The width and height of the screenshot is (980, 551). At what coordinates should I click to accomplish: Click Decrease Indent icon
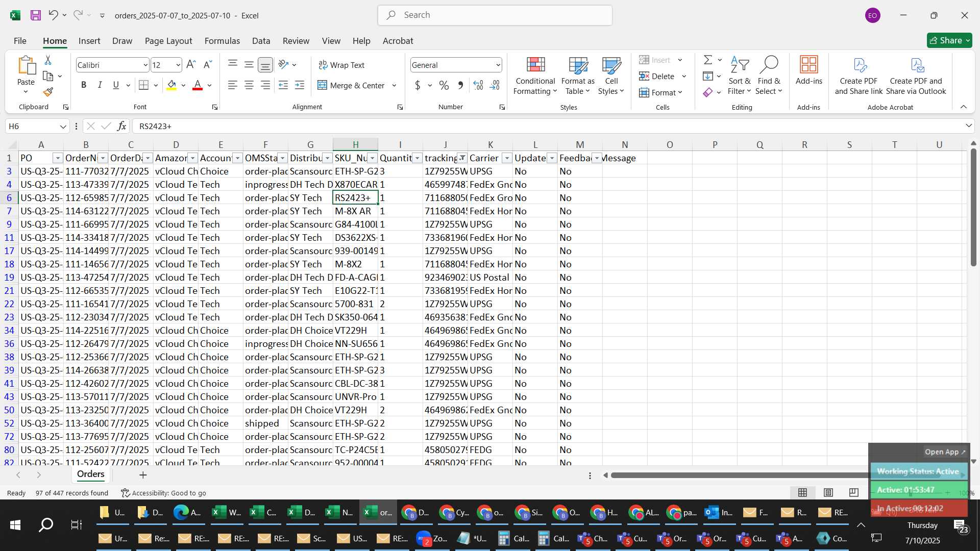click(x=283, y=85)
